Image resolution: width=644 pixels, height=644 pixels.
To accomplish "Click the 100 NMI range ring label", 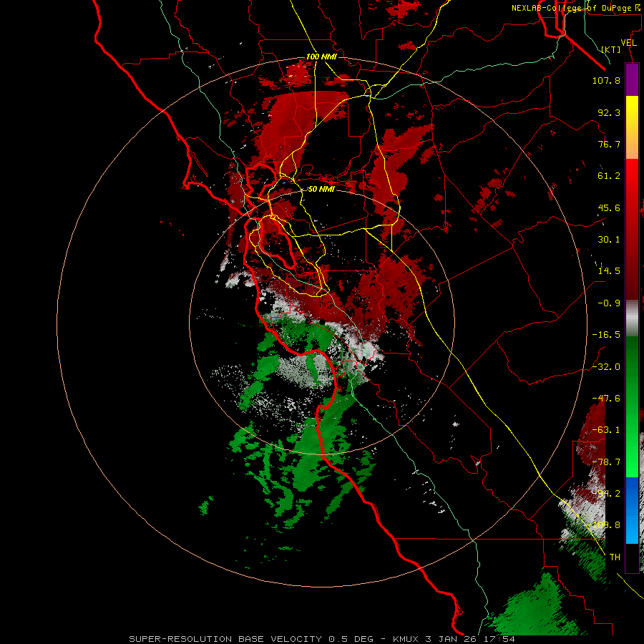I will point(321,57).
